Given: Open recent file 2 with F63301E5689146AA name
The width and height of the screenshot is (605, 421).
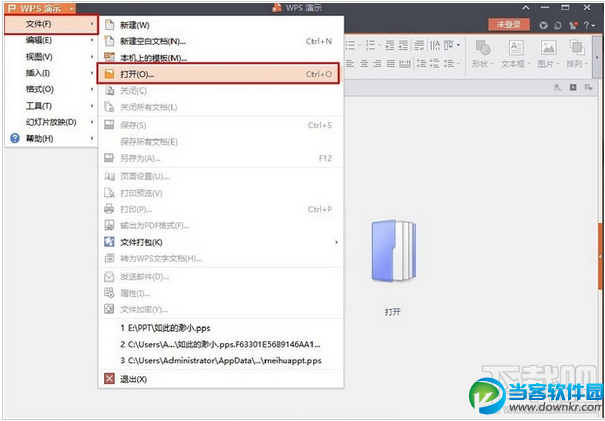Looking at the screenshot, I should point(221,344).
